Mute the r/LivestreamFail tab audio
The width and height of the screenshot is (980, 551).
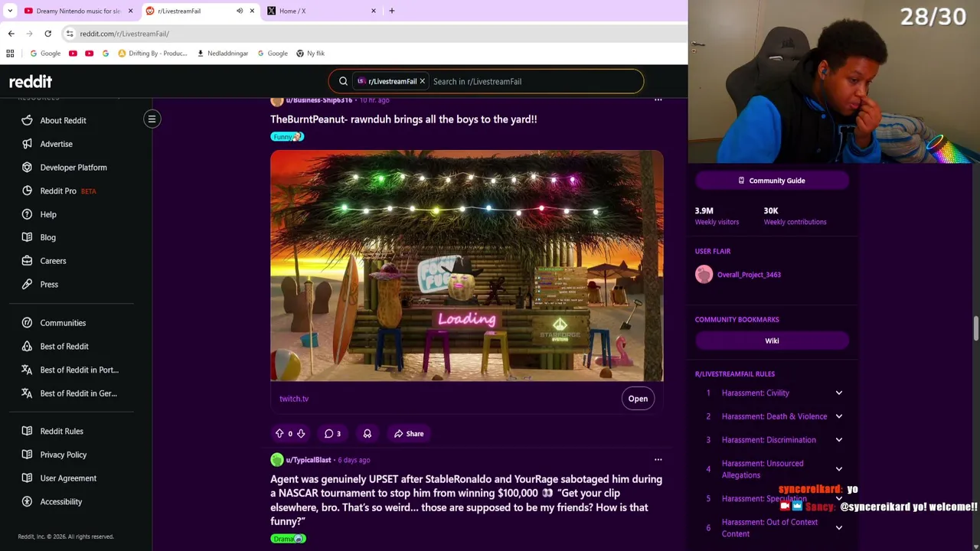coord(240,11)
